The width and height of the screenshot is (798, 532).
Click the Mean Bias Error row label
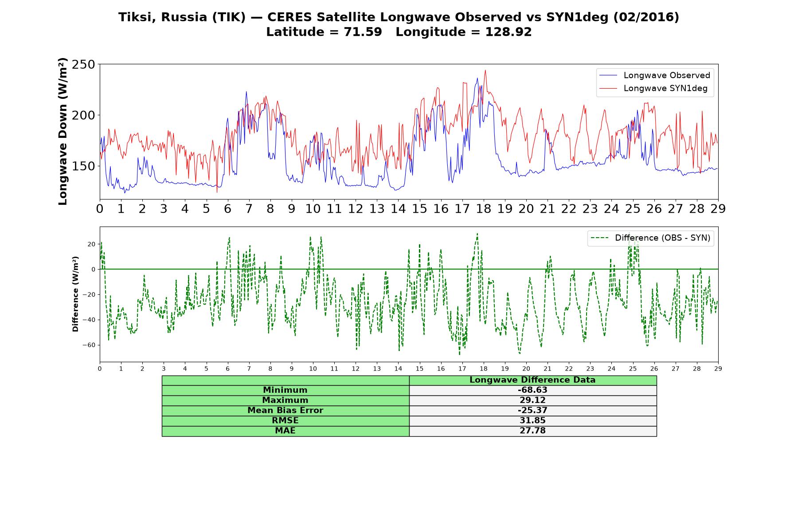coord(286,411)
